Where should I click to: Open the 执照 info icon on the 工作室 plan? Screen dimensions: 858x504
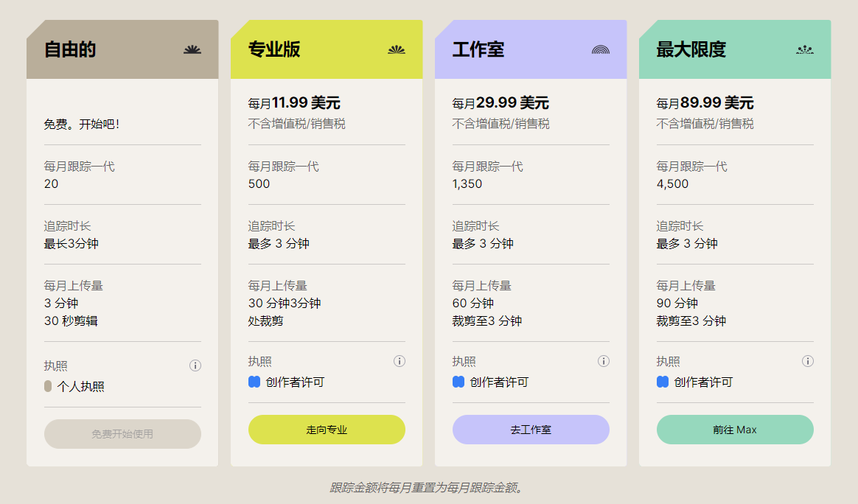(x=603, y=361)
